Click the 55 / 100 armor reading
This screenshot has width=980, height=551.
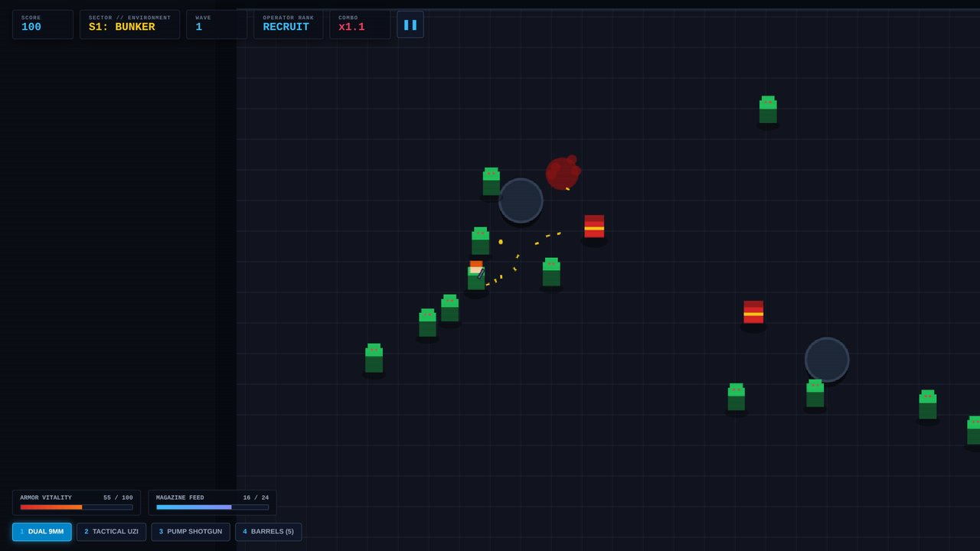118,497
